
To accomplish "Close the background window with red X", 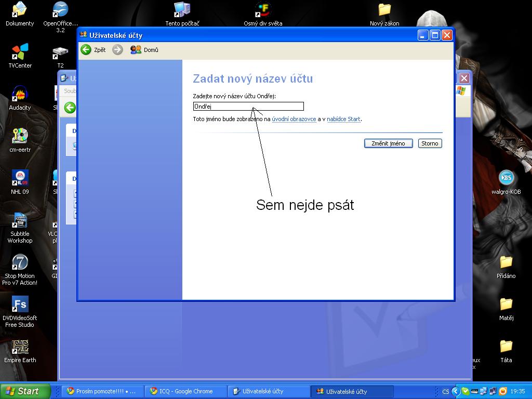I will pyautogui.click(x=464, y=78).
